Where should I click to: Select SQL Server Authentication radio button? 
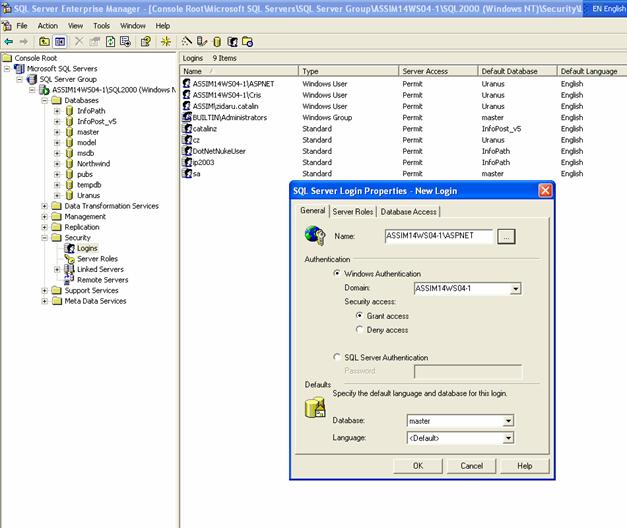pos(338,357)
